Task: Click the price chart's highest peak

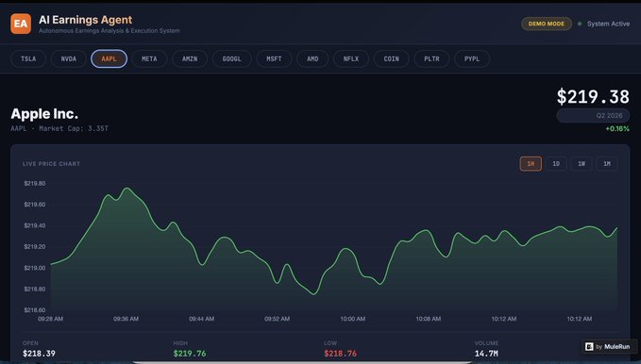Action: click(127, 189)
